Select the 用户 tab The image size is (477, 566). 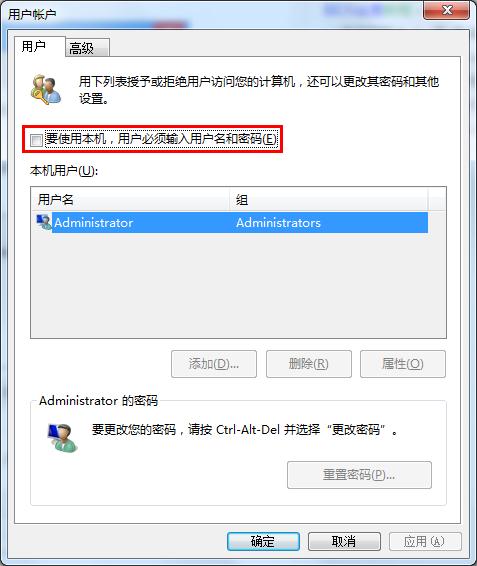tap(40, 47)
